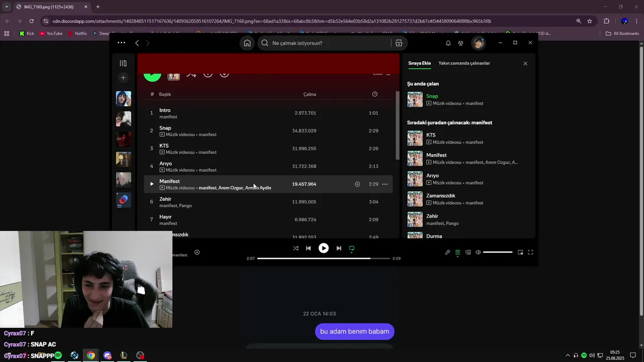Go back with Spotify left arrow

pos(137,43)
